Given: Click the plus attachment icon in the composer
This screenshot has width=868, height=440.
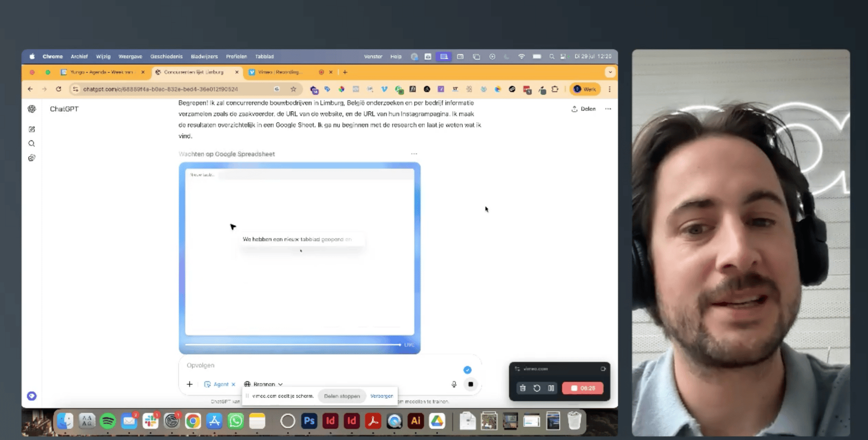Looking at the screenshot, I should tap(189, 384).
